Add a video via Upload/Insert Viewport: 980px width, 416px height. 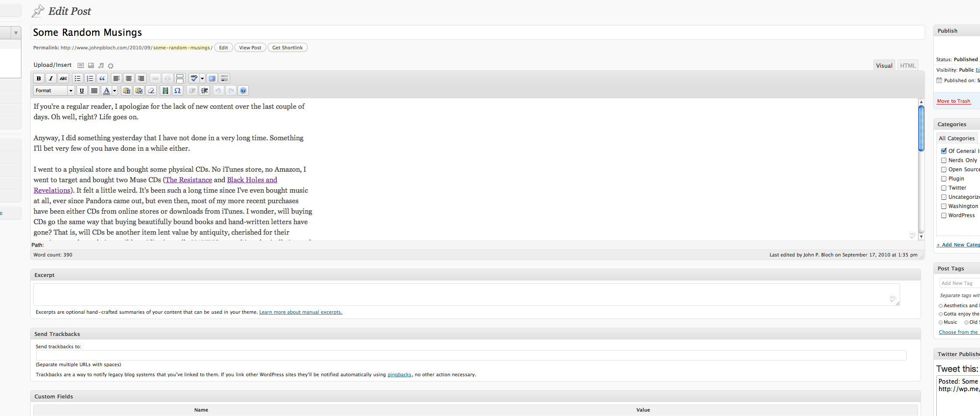[91, 66]
